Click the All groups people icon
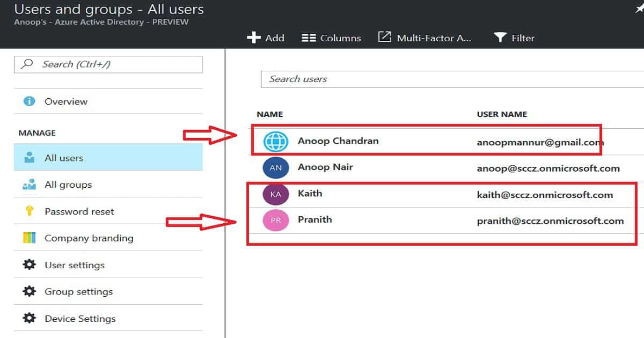This screenshot has height=338, width=644. tap(30, 185)
